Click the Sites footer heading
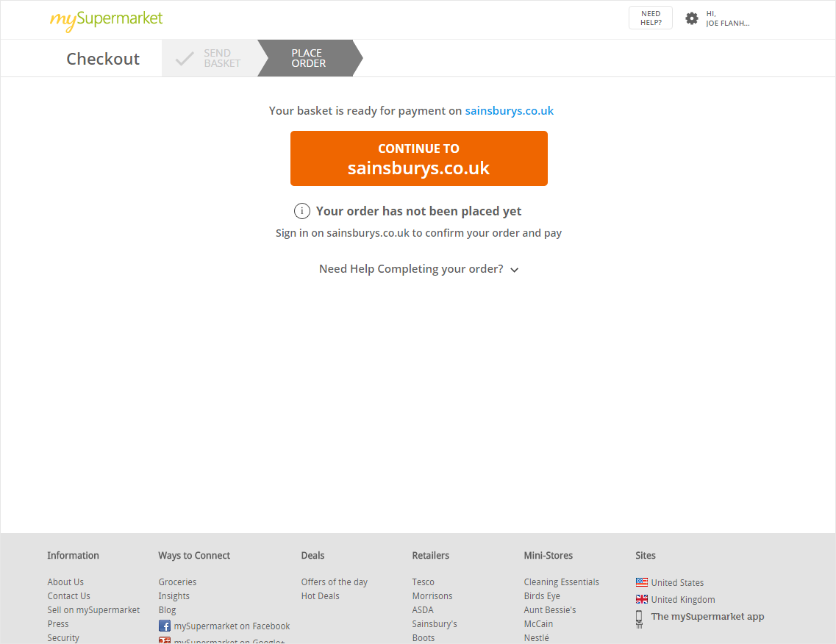This screenshot has width=836, height=644. coord(645,556)
